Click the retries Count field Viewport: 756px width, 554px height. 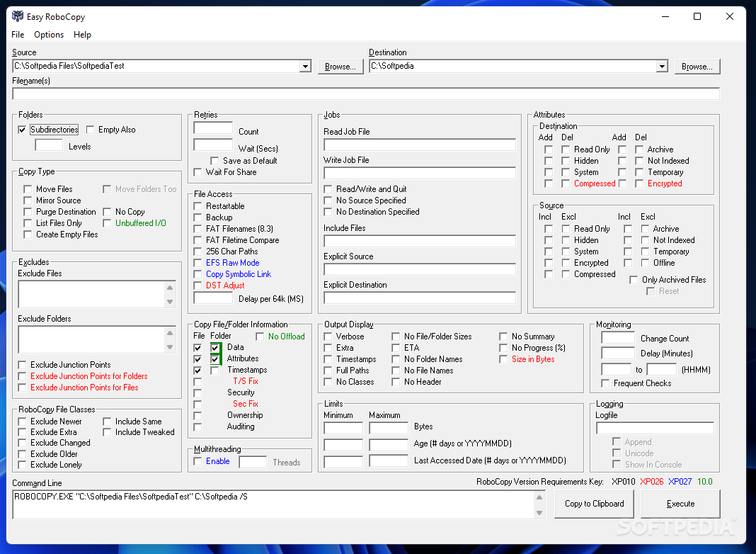point(213,128)
